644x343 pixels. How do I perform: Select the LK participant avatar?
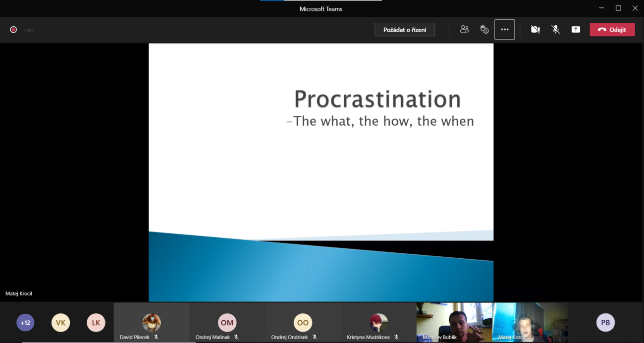pyautogui.click(x=96, y=323)
